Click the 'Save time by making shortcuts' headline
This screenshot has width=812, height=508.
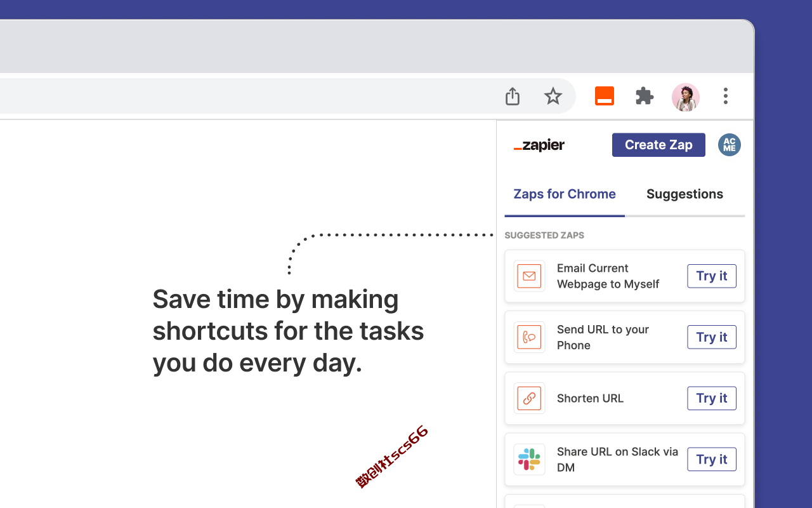(x=289, y=331)
